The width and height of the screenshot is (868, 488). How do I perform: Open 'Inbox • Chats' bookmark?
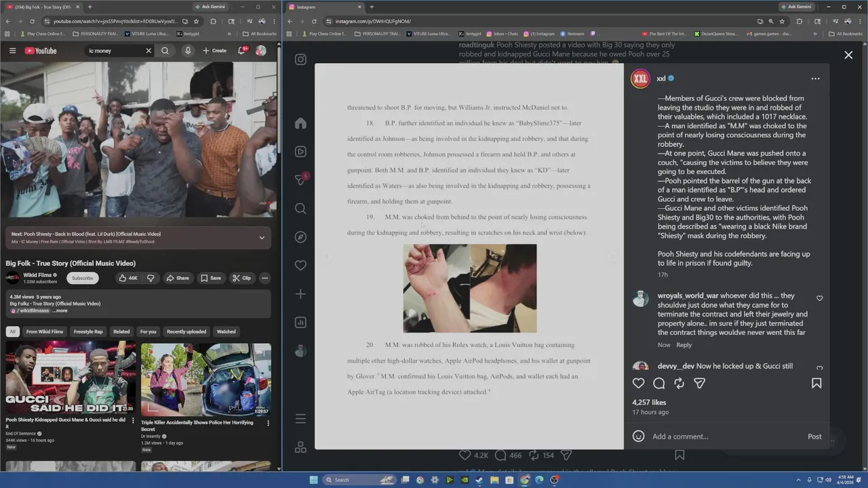502,33
